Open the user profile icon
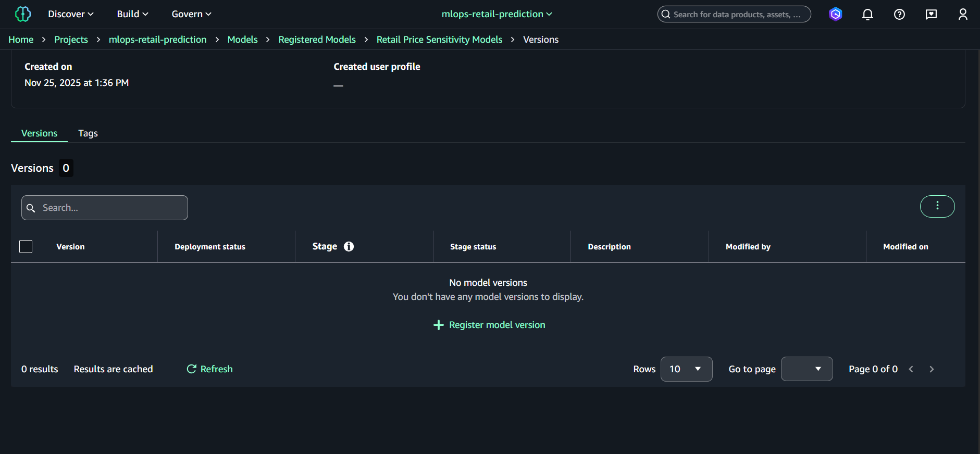Screen dimensions: 980x454 tap(963, 14)
